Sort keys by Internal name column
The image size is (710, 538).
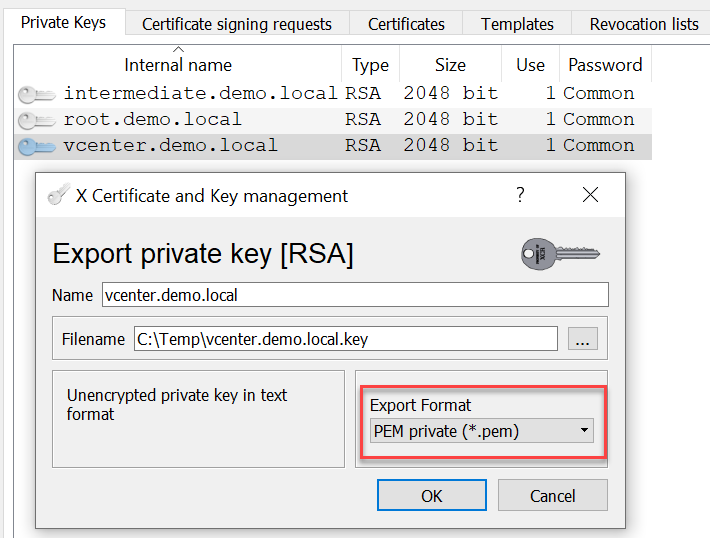pyautogui.click(x=178, y=65)
